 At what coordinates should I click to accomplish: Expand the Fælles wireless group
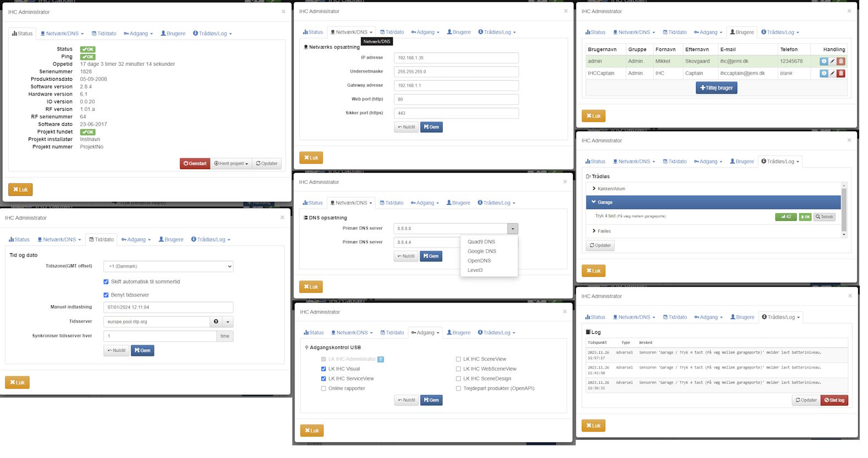(713, 231)
